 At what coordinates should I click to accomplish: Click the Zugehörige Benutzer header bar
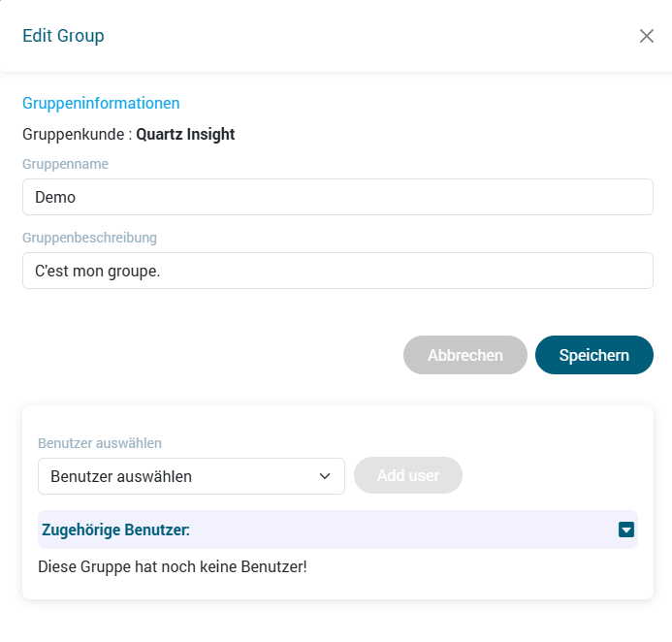click(x=330, y=530)
